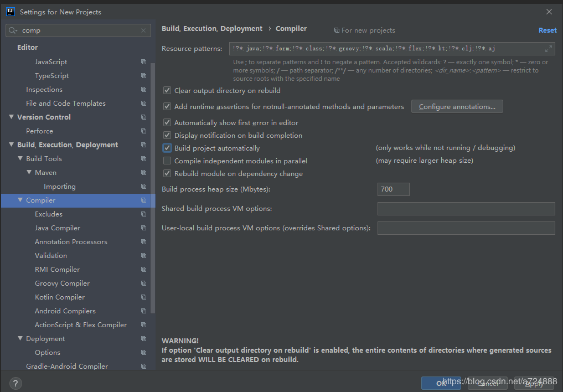The image size is (563, 392).
Task: Click the per-project icon beside Annotation Processors
Action: (143, 241)
